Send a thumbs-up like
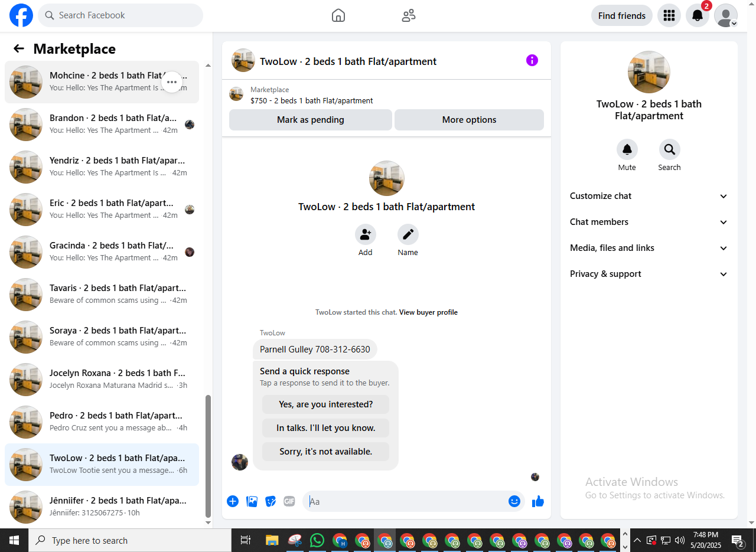This screenshot has height=552, width=756. point(537,501)
